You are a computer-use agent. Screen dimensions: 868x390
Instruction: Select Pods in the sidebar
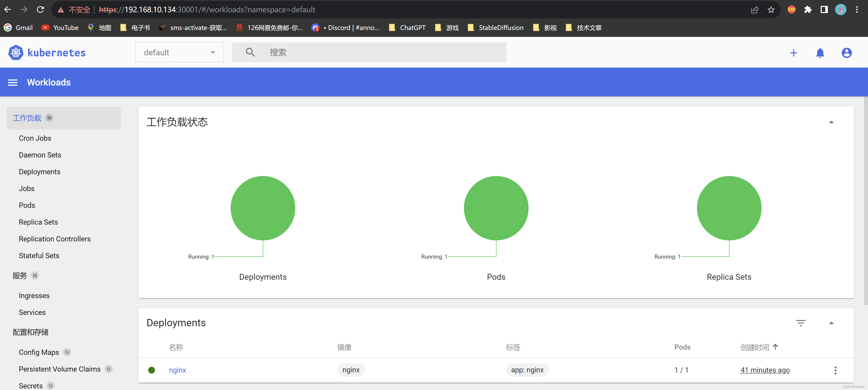pos(27,205)
